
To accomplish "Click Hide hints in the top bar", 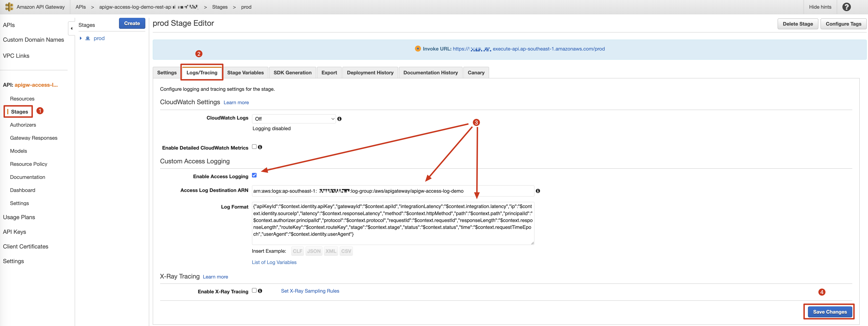I will click(820, 7).
